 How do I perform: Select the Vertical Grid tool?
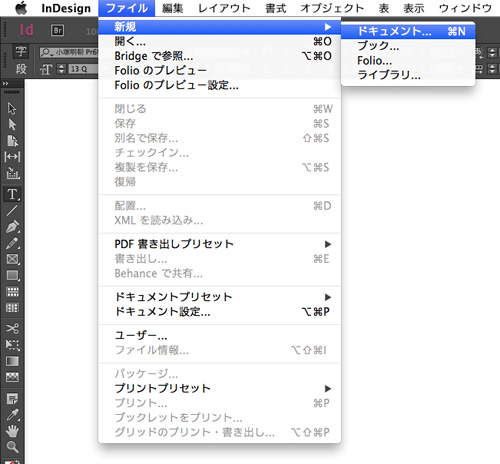[12, 307]
